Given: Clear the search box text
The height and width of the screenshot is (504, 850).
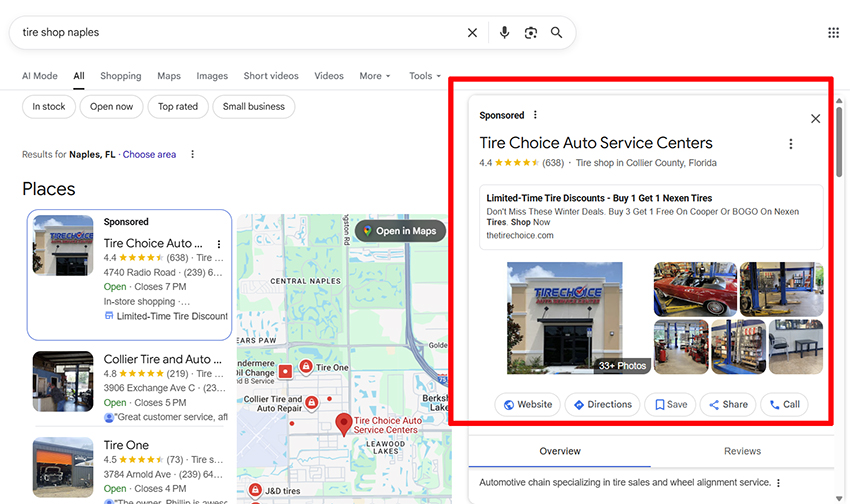Looking at the screenshot, I should 472,33.
